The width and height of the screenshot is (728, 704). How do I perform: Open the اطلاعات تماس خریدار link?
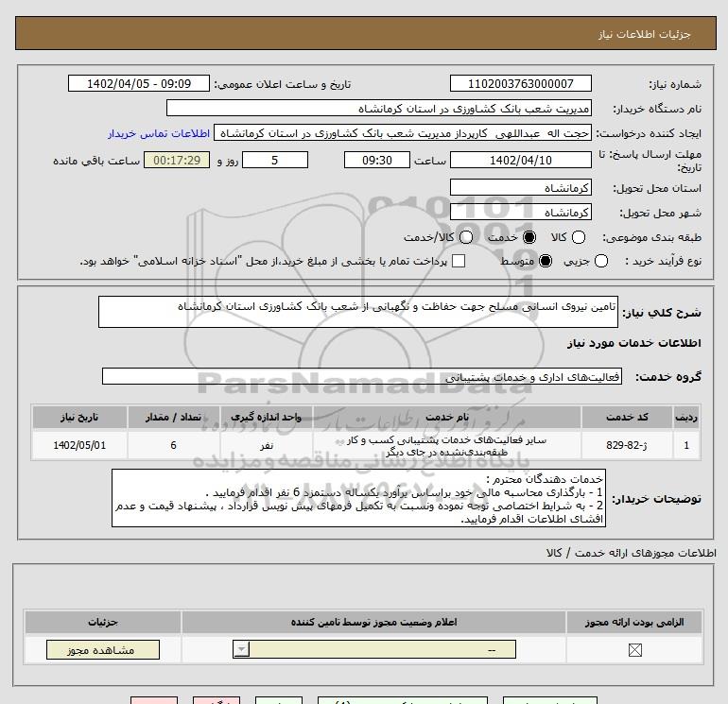point(159,133)
